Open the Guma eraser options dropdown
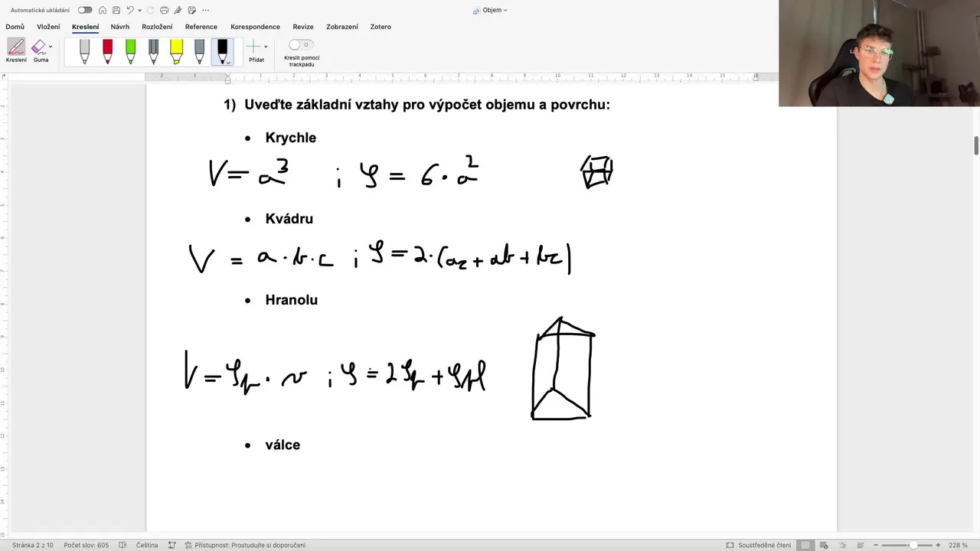 point(51,47)
